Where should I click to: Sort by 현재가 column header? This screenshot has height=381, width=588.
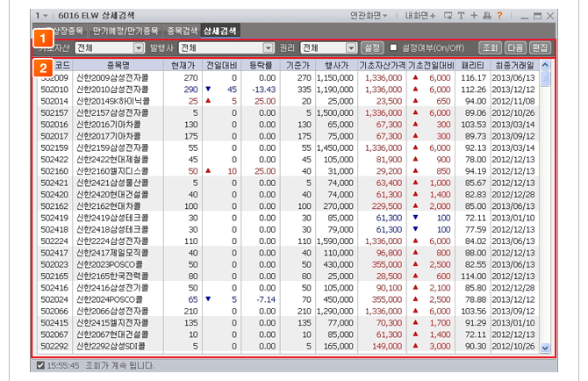point(183,66)
